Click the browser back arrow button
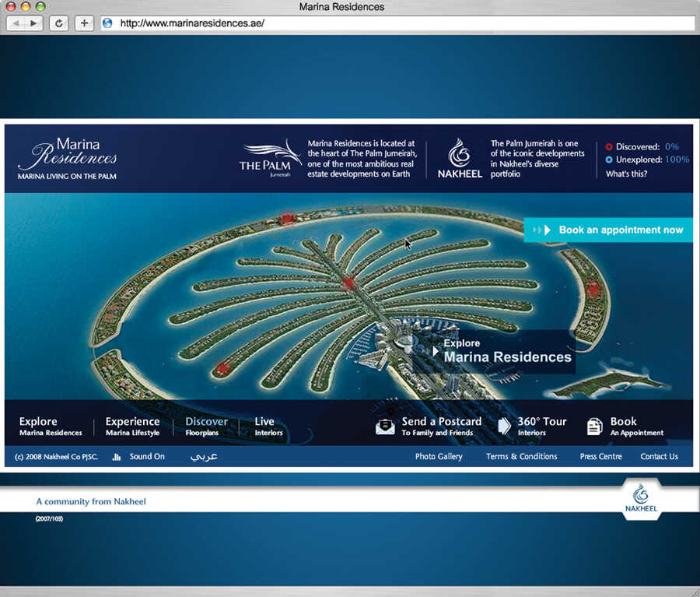This screenshot has width=700, height=597. [x=16, y=23]
